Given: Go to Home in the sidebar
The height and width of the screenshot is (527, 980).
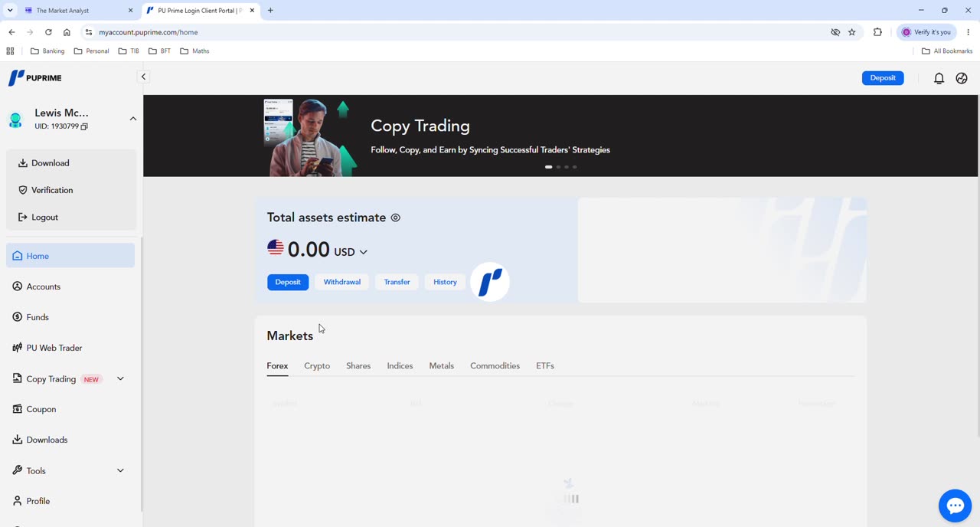Looking at the screenshot, I should click(70, 256).
